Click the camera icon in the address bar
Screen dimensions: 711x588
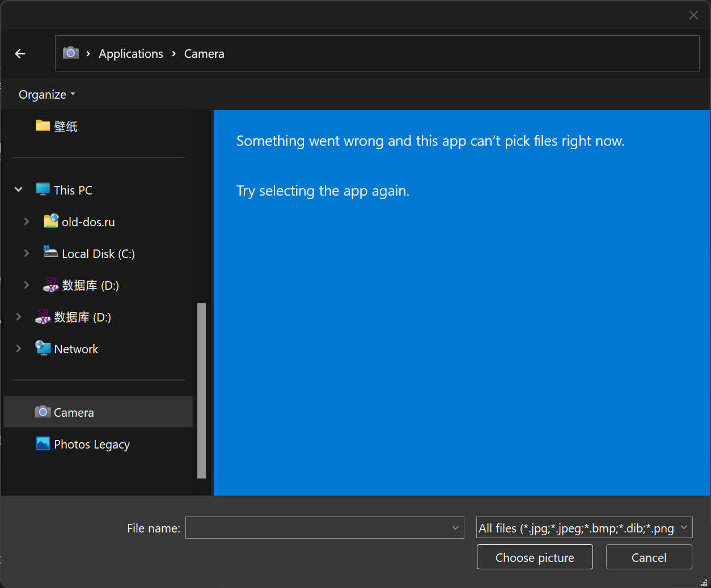pyautogui.click(x=70, y=53)
